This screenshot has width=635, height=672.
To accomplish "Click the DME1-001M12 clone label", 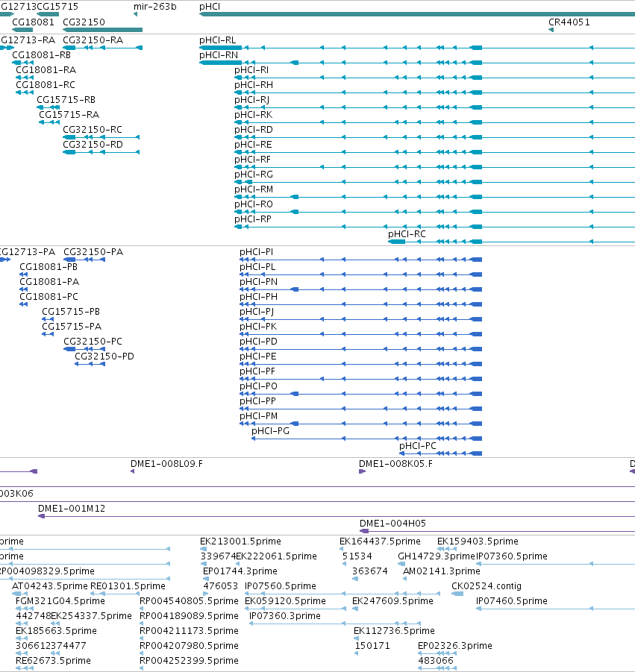I will point(72,509).
